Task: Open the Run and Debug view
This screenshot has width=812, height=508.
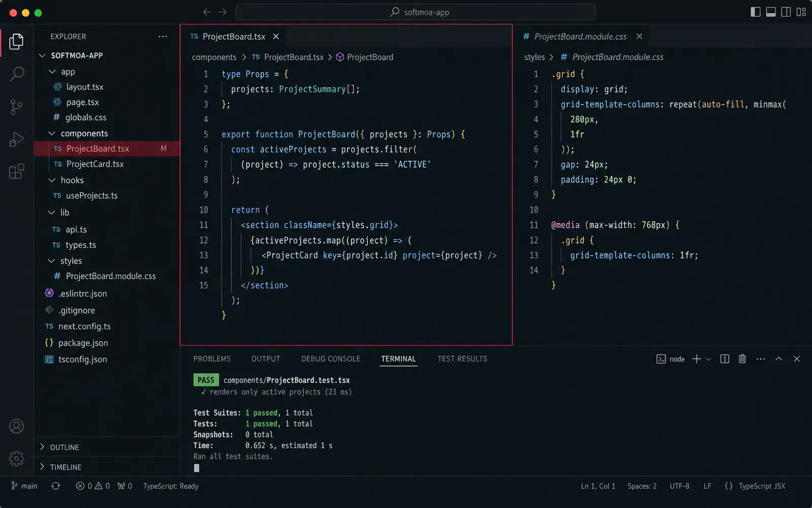Action: pos(16,139)
